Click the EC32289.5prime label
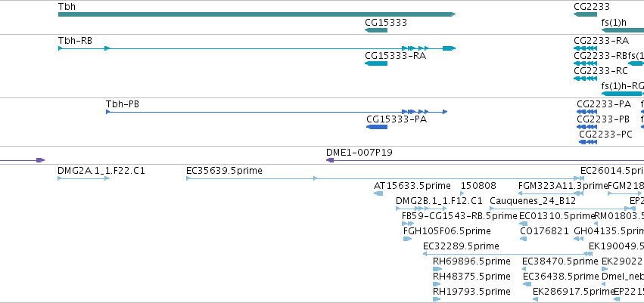644x303 pixels. (461, 246)
